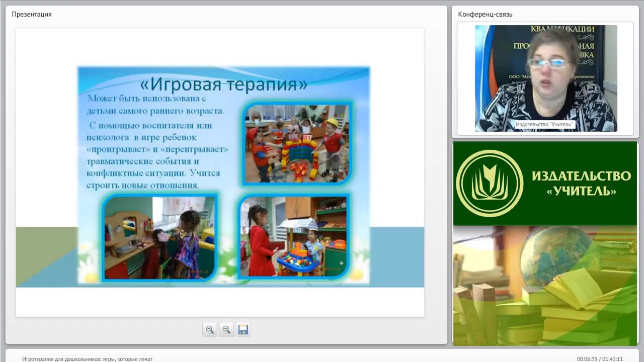
Task: Click the globe and books picture
Action: click(545, 286)
